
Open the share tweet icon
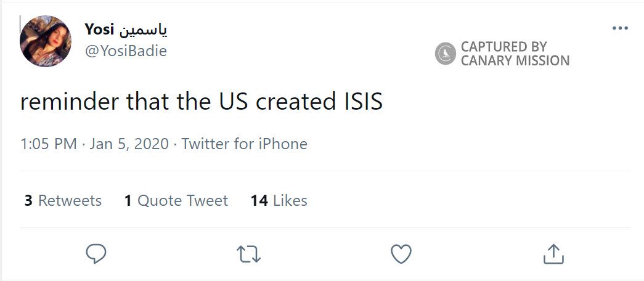[x=553, y=253]
